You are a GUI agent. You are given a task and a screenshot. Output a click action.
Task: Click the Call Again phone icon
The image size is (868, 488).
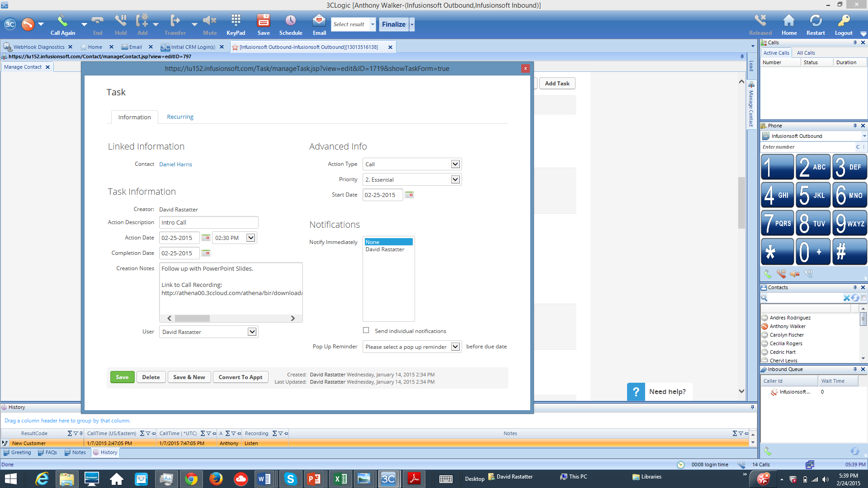(62, 21)
